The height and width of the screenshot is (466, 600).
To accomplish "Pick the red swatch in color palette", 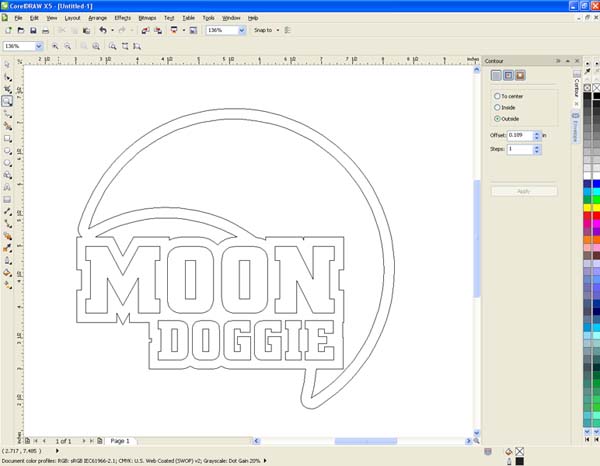I will (587, 216).
